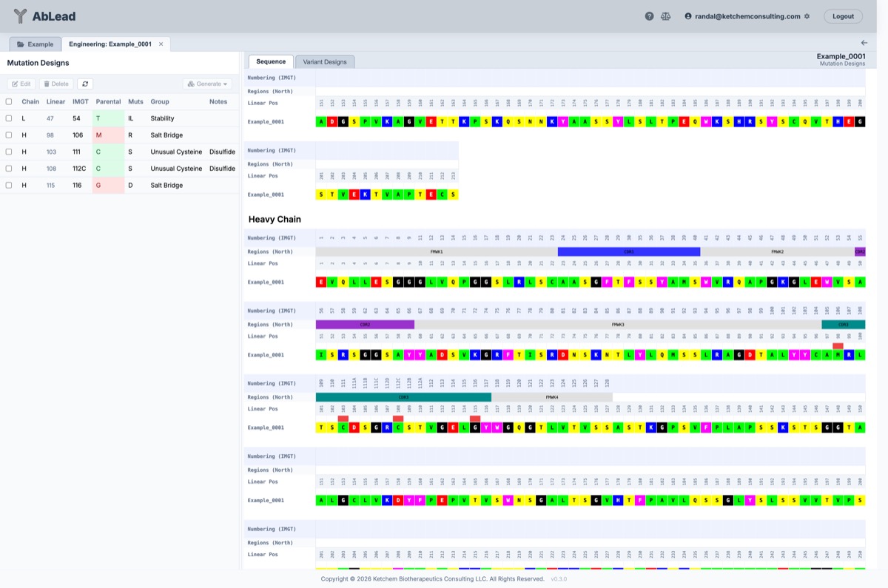Check the Stability mutation row checkbox
The width and height of the screenshot is (888, 588).
(9, 118)
